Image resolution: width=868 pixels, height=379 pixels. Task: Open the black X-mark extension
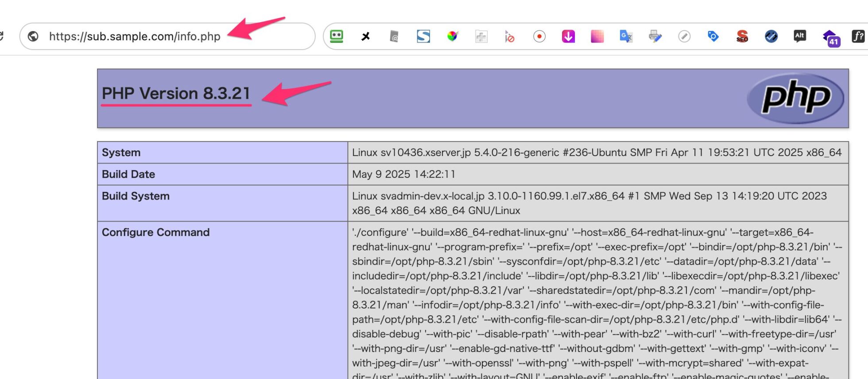click(365, 36)
